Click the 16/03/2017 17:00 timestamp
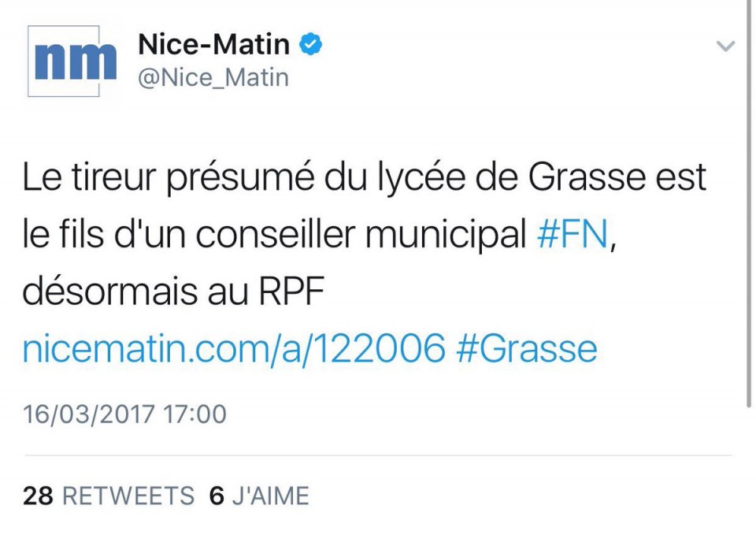The image size is (756, 535). pos(124,413)
